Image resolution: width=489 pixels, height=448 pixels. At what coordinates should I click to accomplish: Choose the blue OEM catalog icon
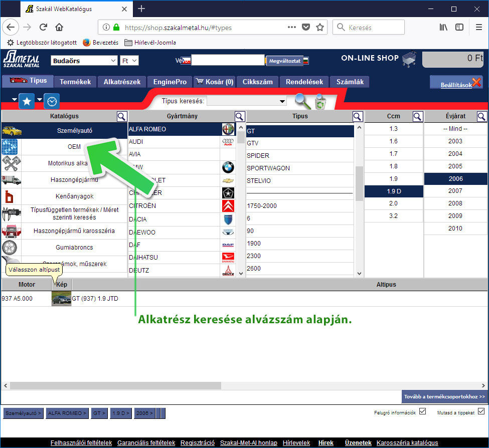pyautogui.click(x=10, y=147)
